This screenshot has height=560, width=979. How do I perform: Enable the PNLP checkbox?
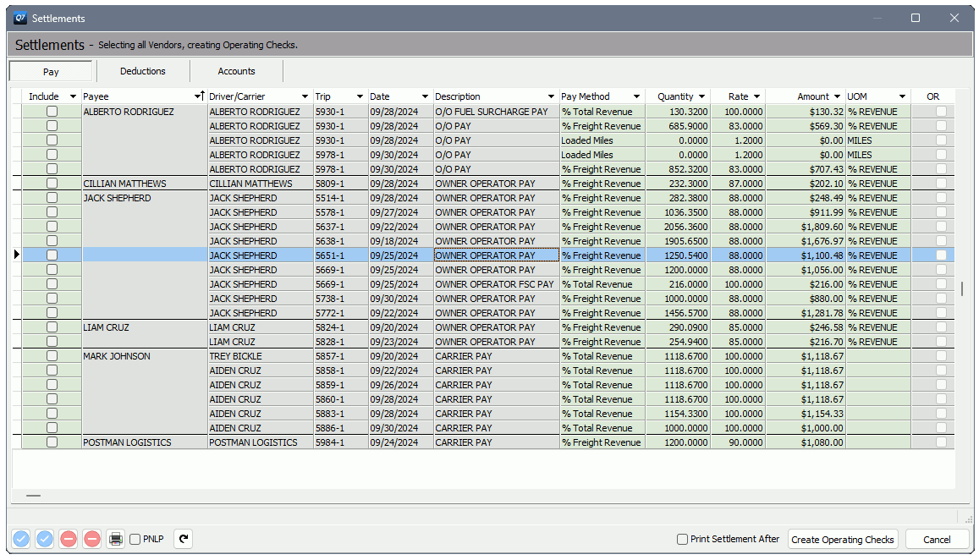136,539
